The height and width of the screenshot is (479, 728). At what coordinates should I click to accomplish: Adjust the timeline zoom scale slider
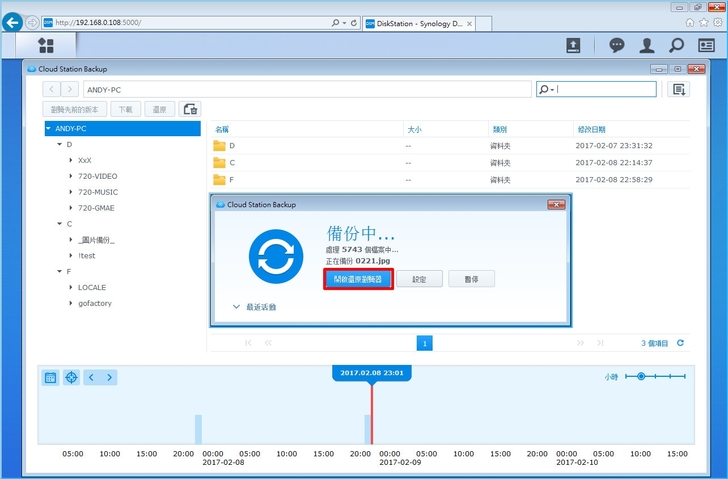(641, 377)
